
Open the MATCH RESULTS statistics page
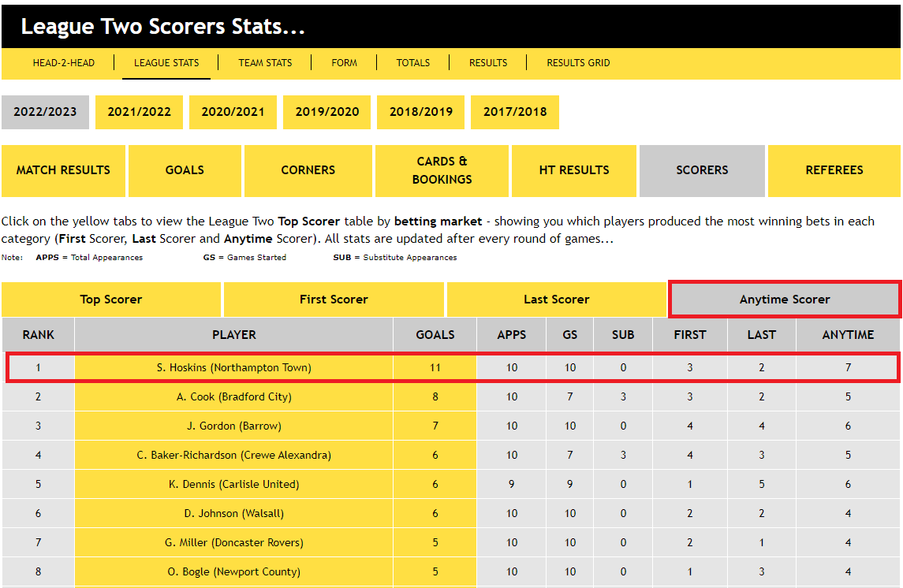(x=63, y=170)
